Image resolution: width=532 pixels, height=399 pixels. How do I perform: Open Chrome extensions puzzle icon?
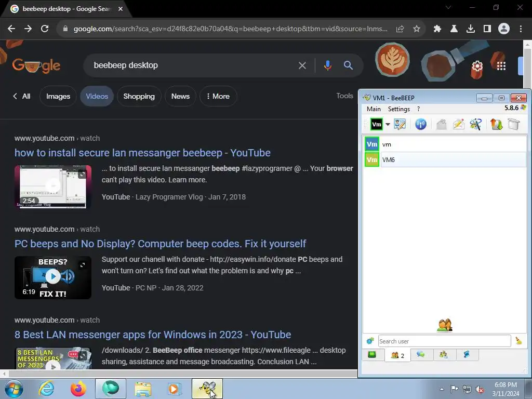437,29
